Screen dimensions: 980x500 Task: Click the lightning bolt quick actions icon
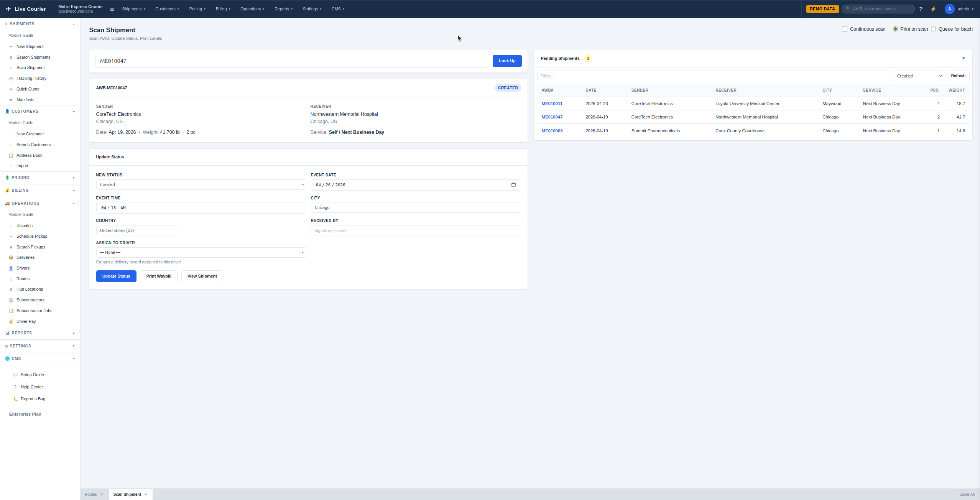[x=933, y=9]
